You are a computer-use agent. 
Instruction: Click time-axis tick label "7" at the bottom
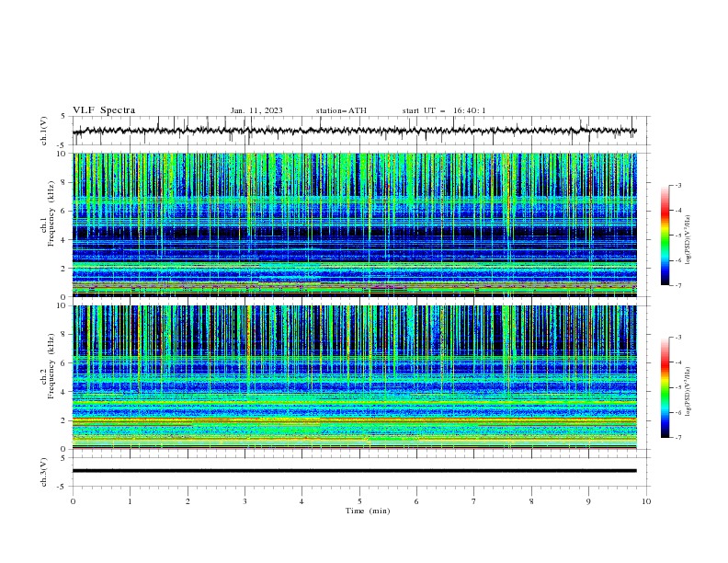[x=474, y=501]
